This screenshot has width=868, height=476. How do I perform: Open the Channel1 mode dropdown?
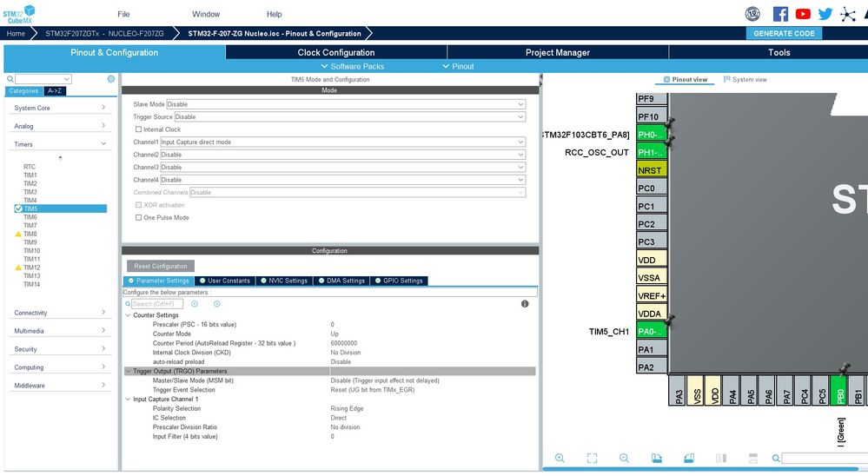(342, 142)
